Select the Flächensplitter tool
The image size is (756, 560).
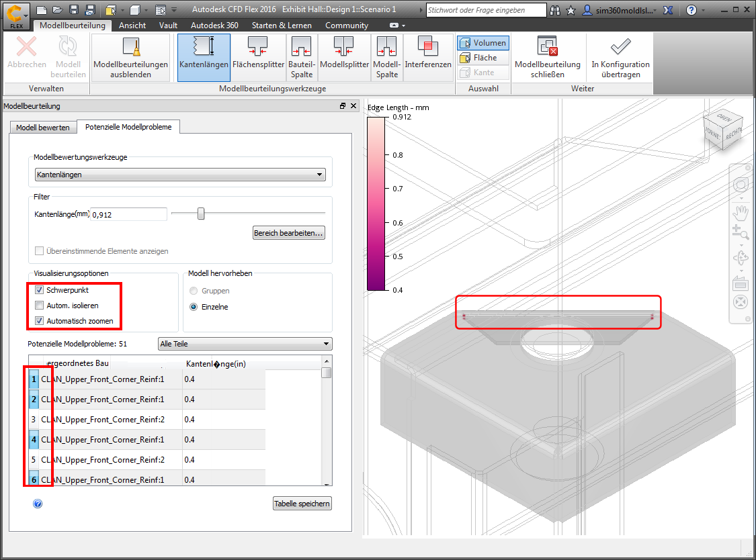click(x=258, y=57)
